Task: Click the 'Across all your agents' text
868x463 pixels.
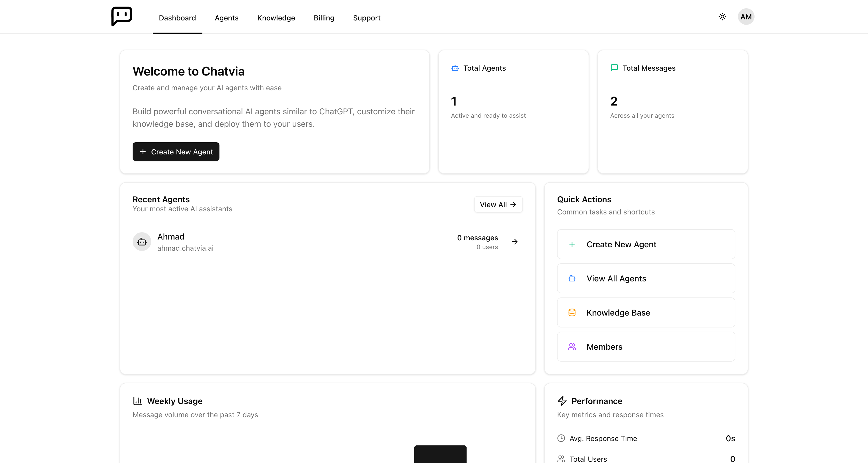Action: click(642, 116)
